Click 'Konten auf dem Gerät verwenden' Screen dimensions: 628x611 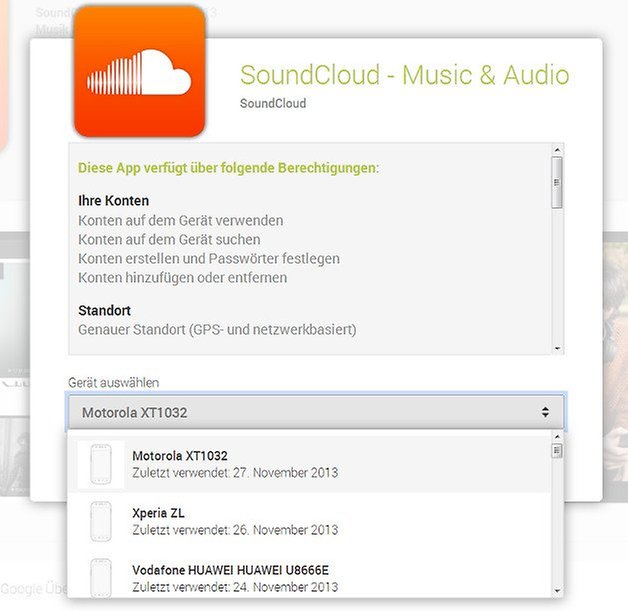tap(181, 221)
